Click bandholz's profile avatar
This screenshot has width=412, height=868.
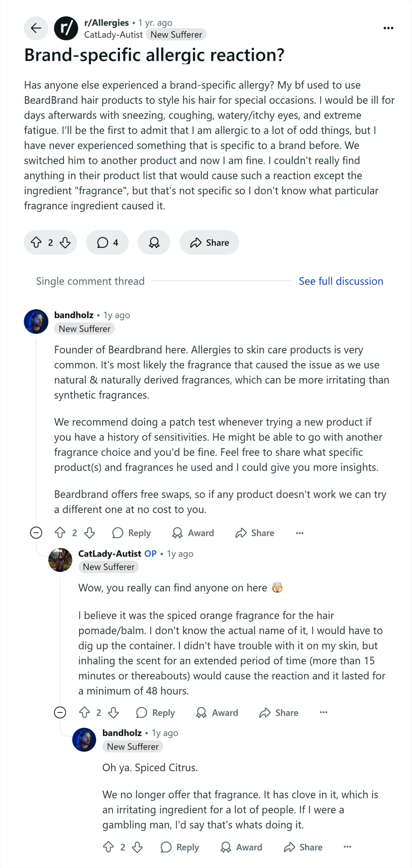click(x=36, y=321)
